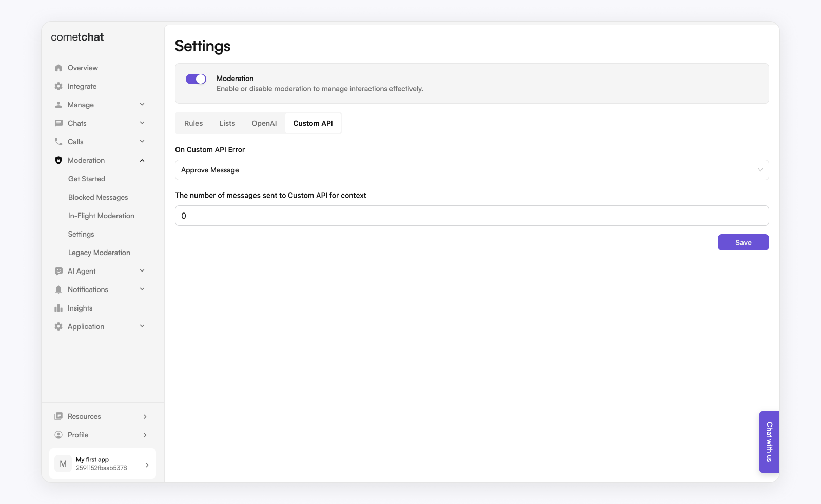Expand the Application menu chevron
Viewport: 821px width, 504px height.
coord(142,326)
